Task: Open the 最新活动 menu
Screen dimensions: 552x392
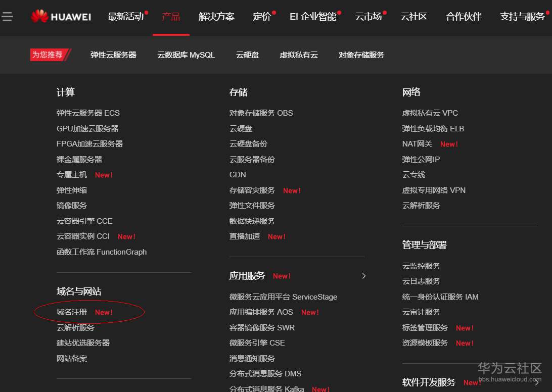Action: point(126,17)
